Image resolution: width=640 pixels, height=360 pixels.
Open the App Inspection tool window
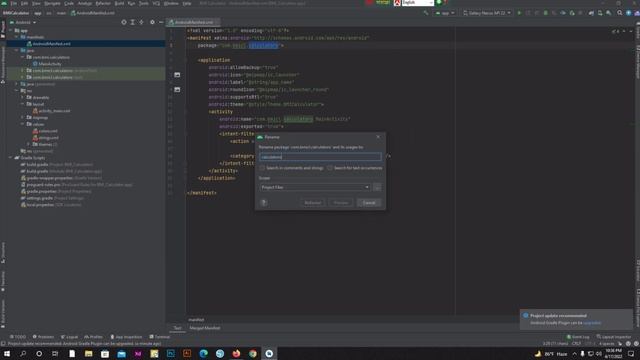126,337
